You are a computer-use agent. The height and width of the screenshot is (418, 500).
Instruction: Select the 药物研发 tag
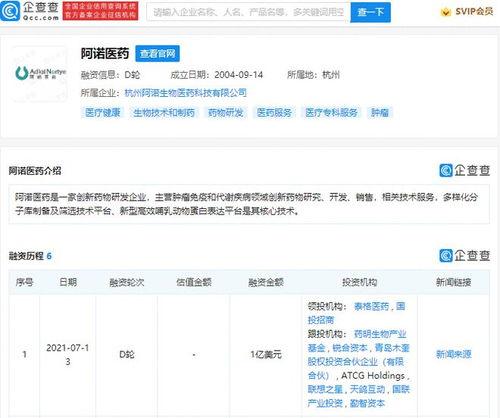226,113
